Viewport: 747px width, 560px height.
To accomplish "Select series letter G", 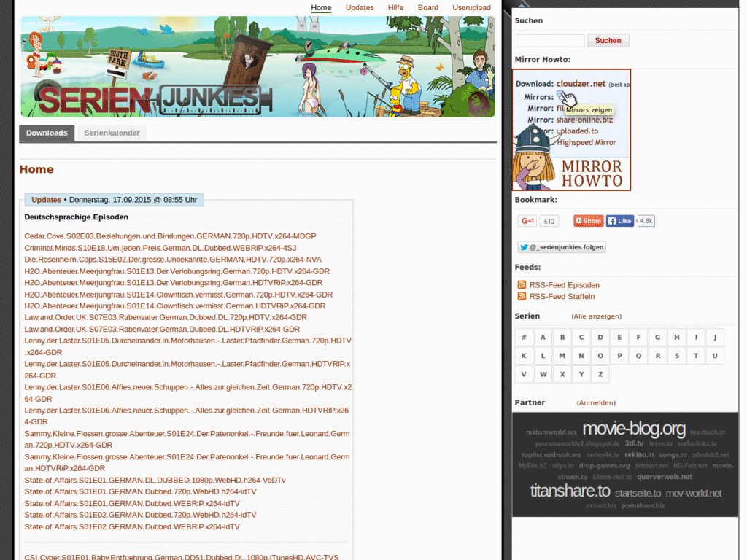I will point(657,337).
